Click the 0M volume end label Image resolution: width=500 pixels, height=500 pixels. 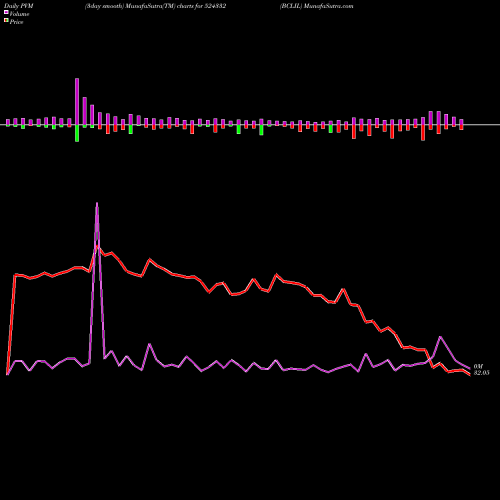(478, 366)
